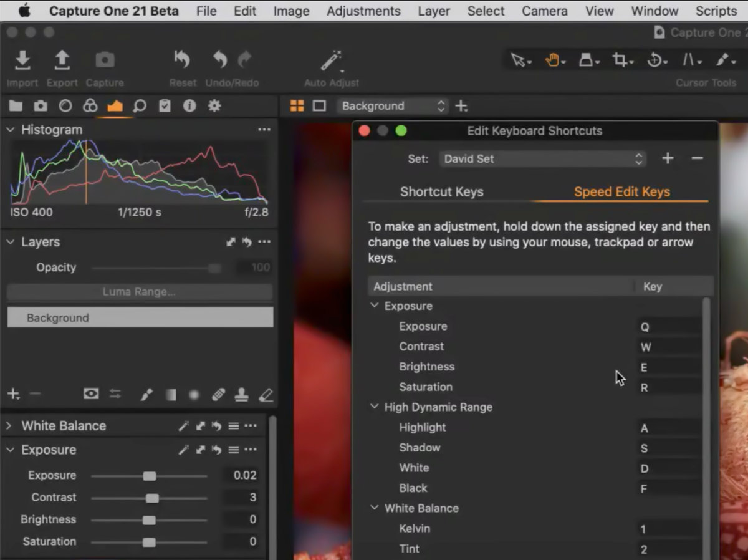
Task: Open the Exposure tool tab icon
Action: pos(115,106)
